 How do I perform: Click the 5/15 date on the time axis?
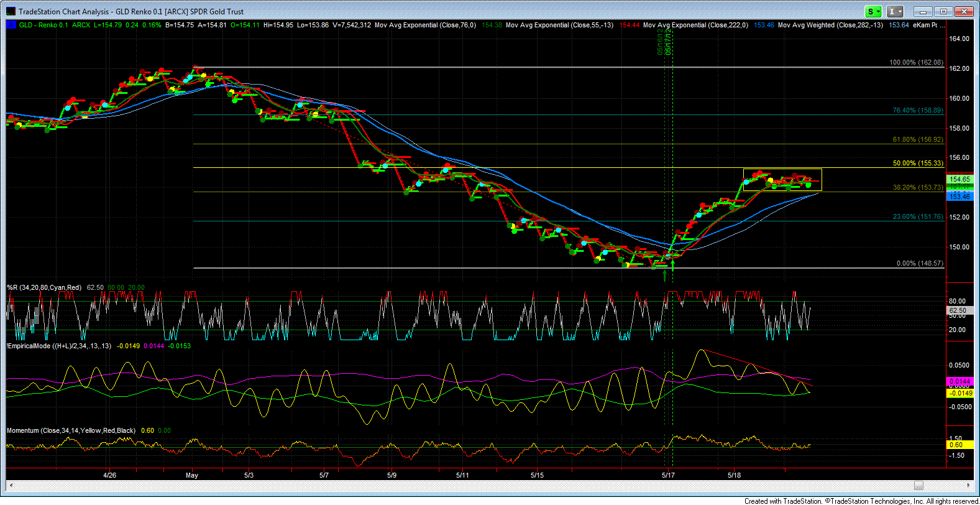(x=538, y=475)
